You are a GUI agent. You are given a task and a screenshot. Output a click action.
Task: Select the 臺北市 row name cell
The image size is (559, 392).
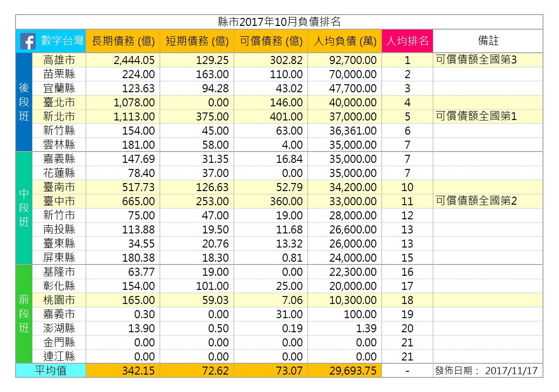(59, 102)
